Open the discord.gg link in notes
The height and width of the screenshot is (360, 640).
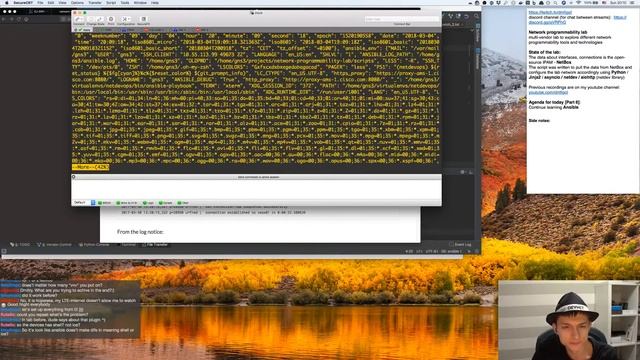(x=547, y=22)
